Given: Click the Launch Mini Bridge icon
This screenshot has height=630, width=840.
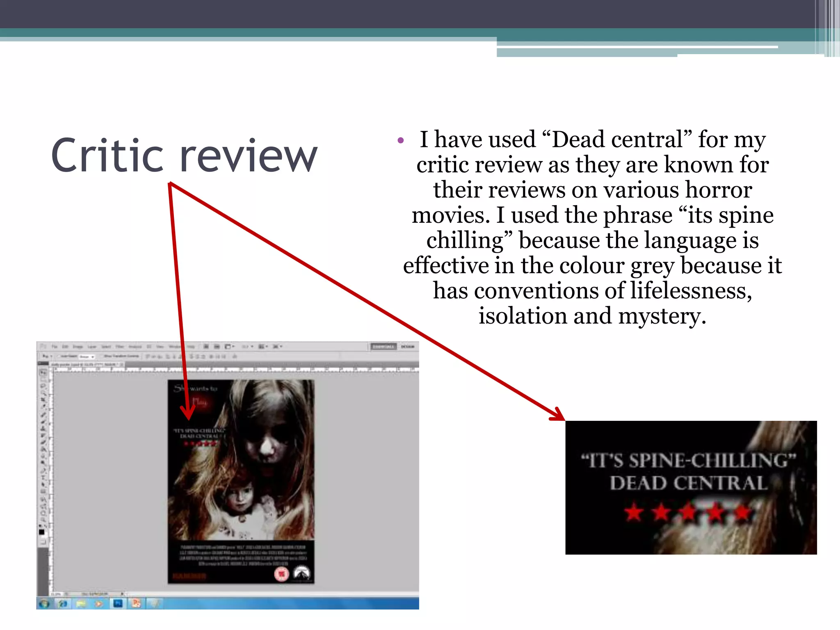Looking at the screenshot, I should [217, 347].
